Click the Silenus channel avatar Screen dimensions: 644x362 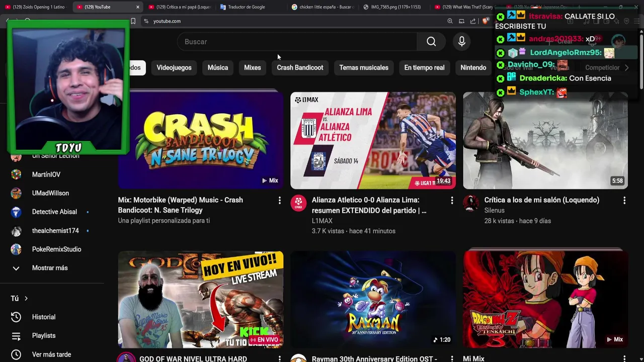[471, 203]
